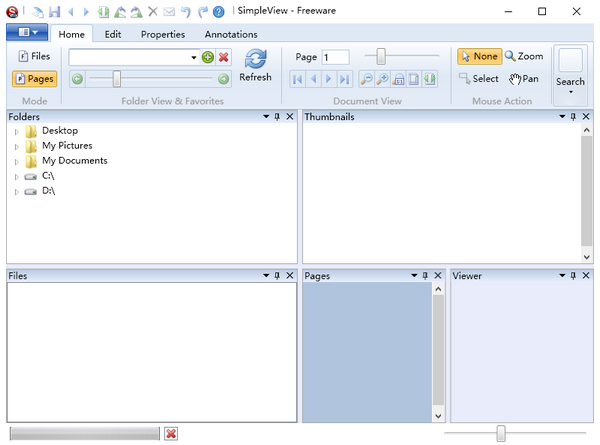Click the red cancel icon in status bar
This screenshot has width=600, height=445.
171,433
